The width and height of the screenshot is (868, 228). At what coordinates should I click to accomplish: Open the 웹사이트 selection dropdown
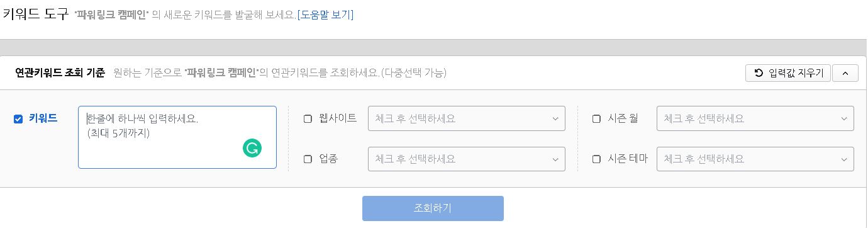[467, 118]
